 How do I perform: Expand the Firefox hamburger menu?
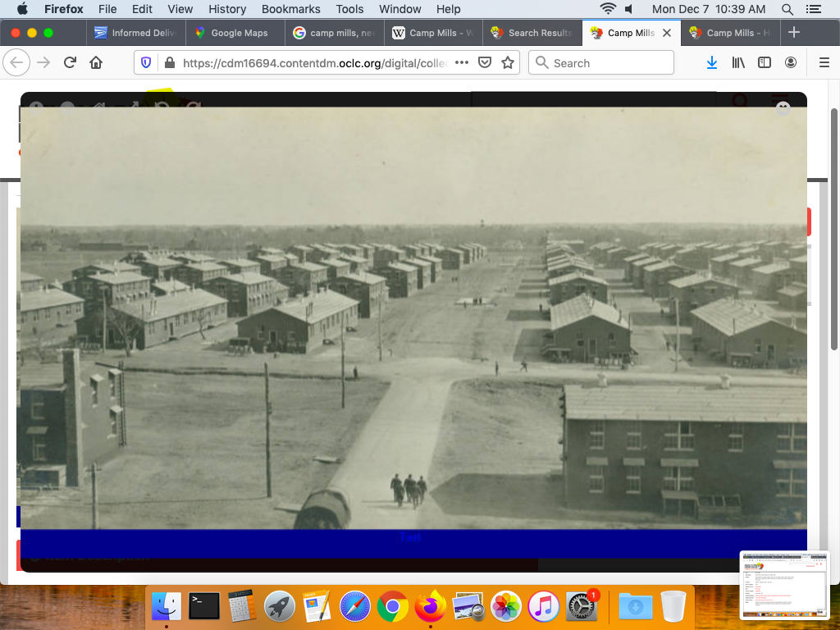[824, 63]
